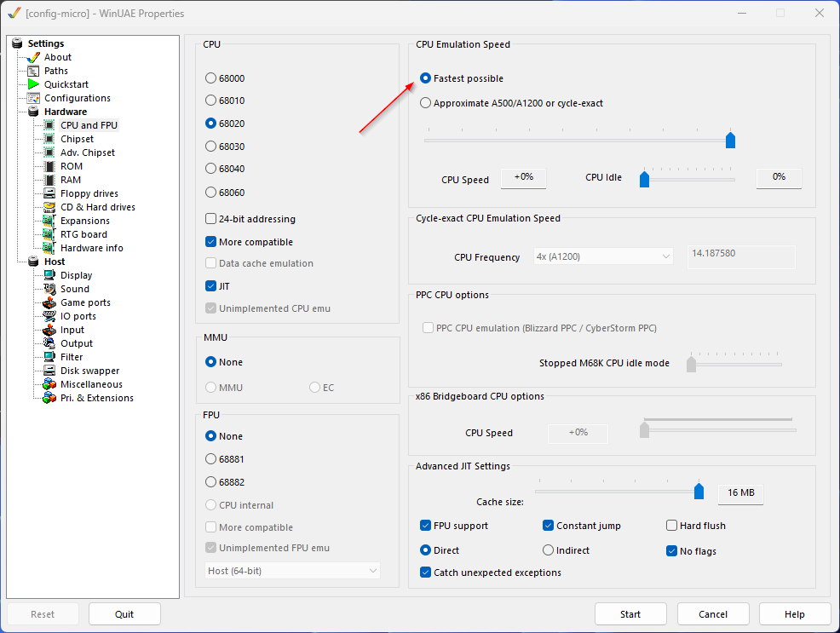Open the Sound settings page
This screenshot has width=840, height=633.
(x=75, y=289)
